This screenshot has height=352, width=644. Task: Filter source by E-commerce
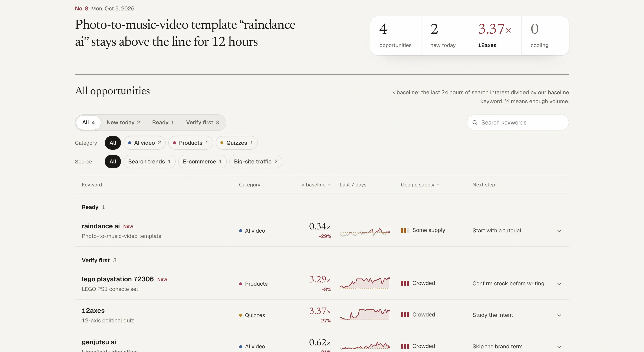202,161
